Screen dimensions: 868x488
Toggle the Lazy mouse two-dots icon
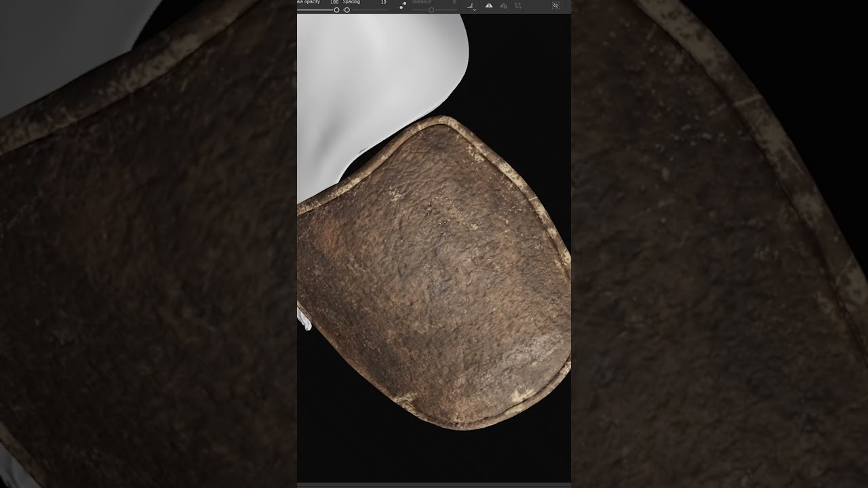(x=403, y=5)
